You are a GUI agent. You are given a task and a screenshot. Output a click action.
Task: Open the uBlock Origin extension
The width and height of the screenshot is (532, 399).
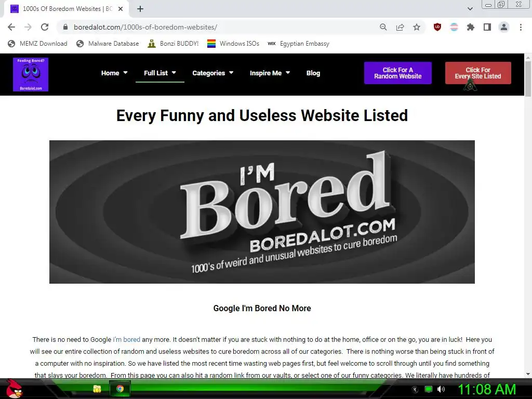437,27
